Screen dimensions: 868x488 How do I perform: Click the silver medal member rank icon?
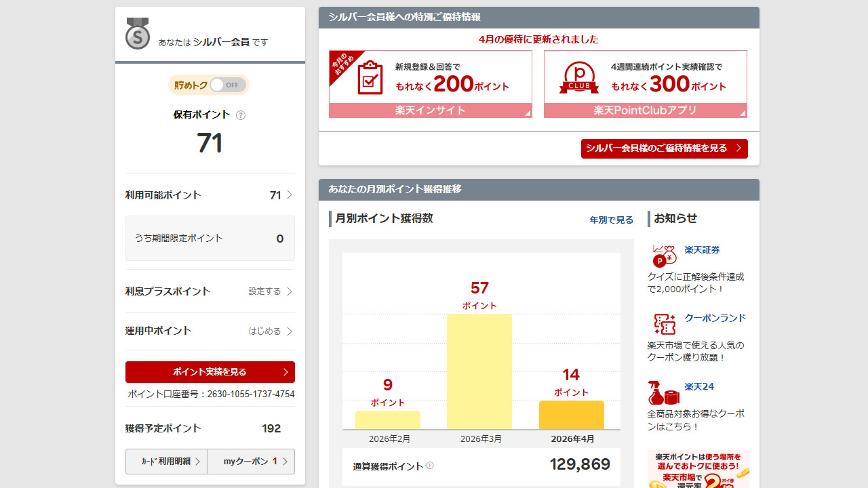point(138,34)
